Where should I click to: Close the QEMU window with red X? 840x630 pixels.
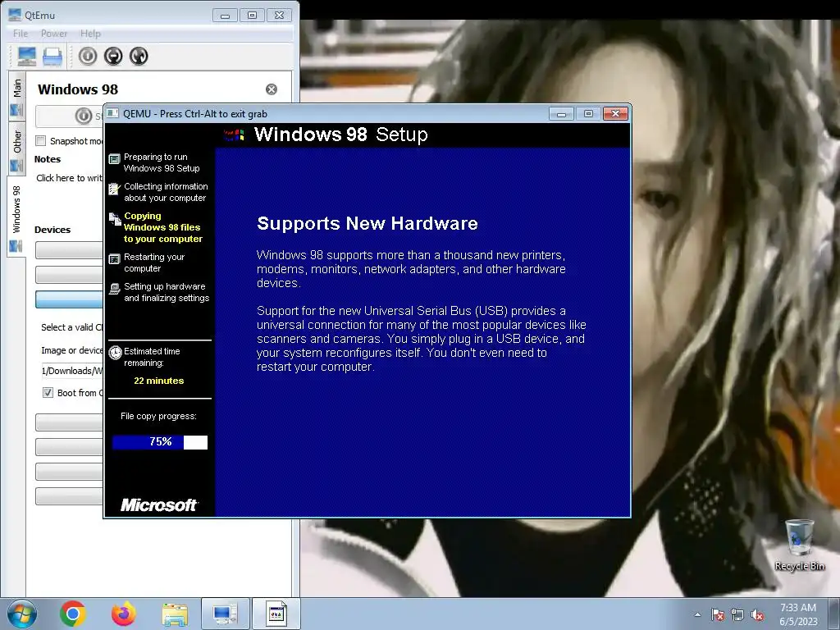[x=615, y=113]
